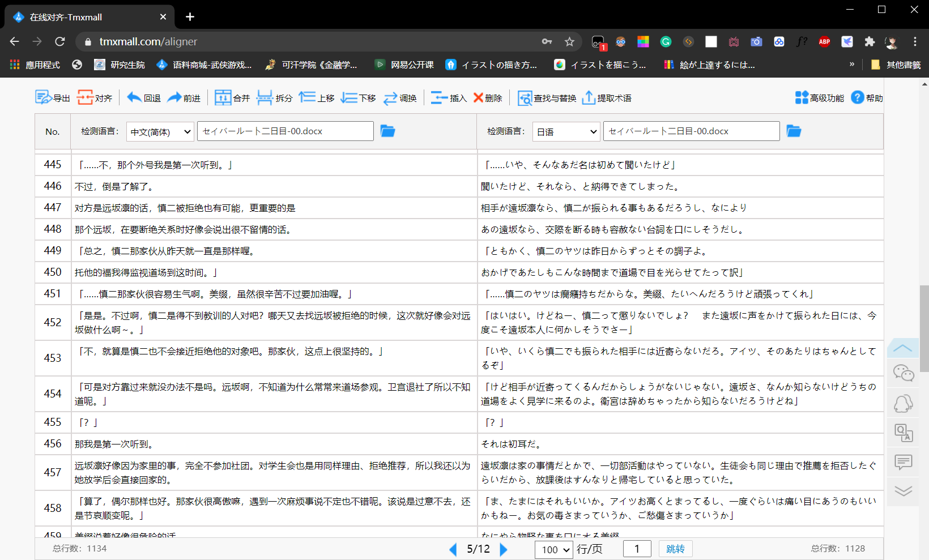Viewport: 929px width, 560px height.
Task: Click the source file name field
Action: (285, 131)
